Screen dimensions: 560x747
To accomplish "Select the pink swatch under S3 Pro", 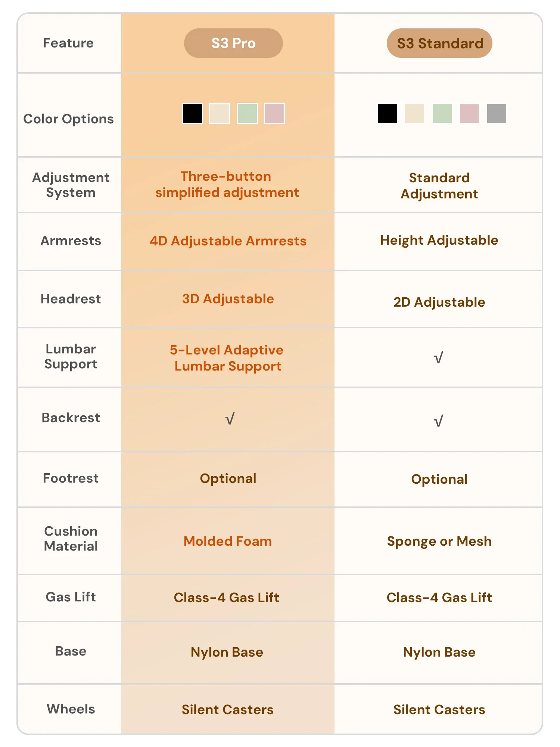I will [x=274, y=114].
